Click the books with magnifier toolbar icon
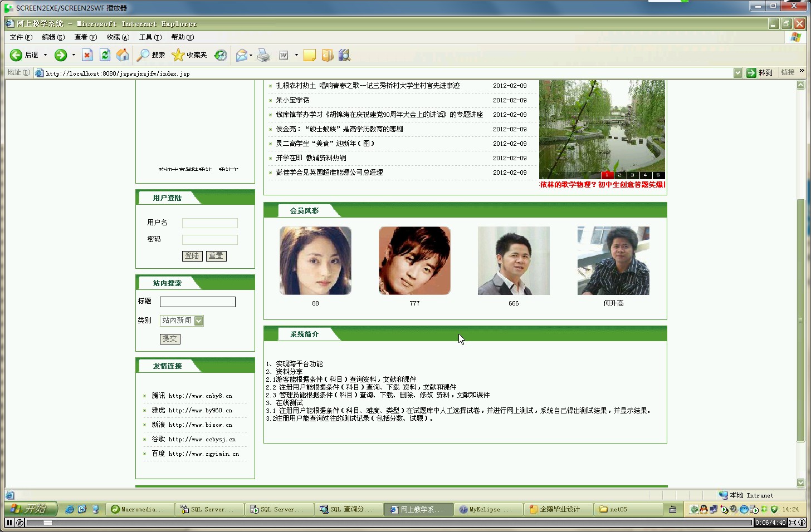 point(345,55)
